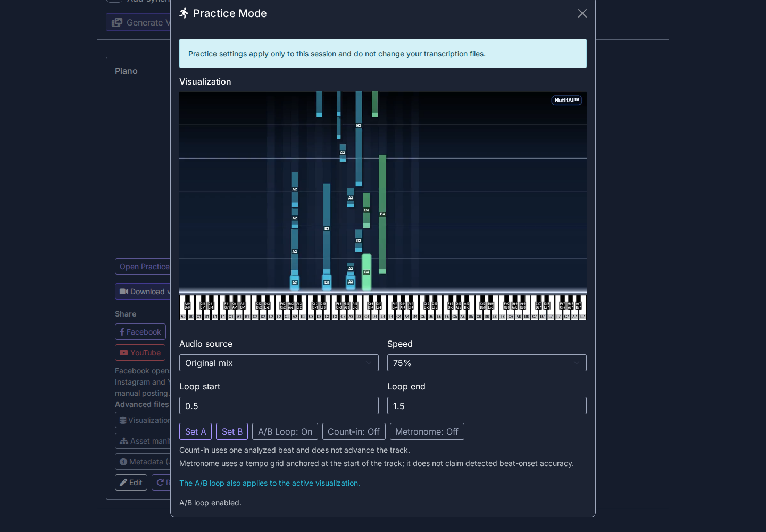The height and width of the screenshot is (532, 766).
Task: Click the Asset manifest button
Action: pos(143,441)
